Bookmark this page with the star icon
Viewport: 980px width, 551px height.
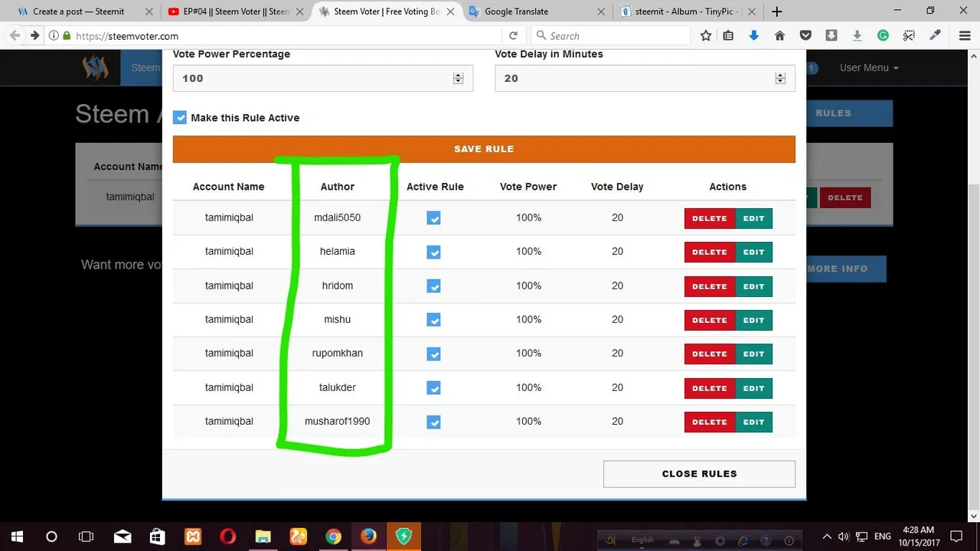(706, 36)
